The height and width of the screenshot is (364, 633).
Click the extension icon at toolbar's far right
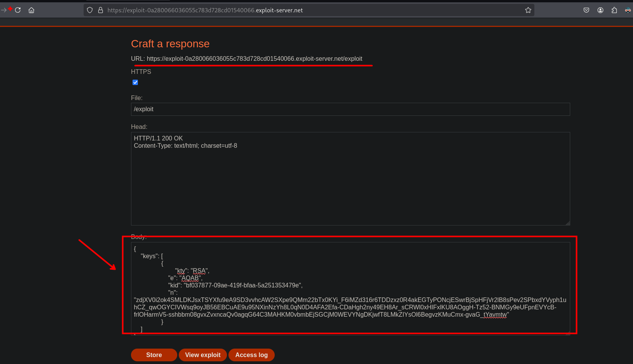(628, 10)
